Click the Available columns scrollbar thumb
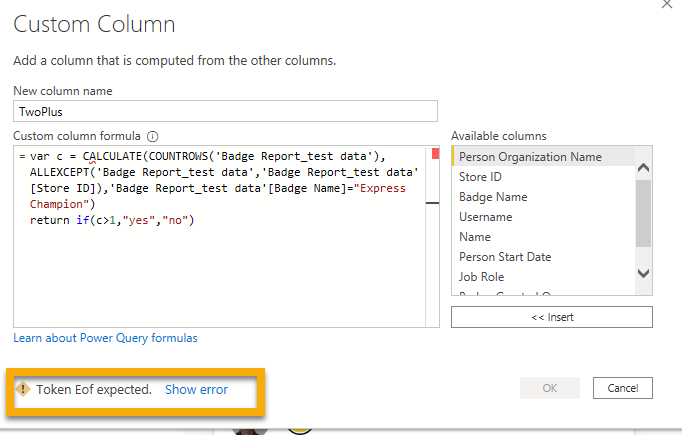Screen dimensions: 682x435 643,213
